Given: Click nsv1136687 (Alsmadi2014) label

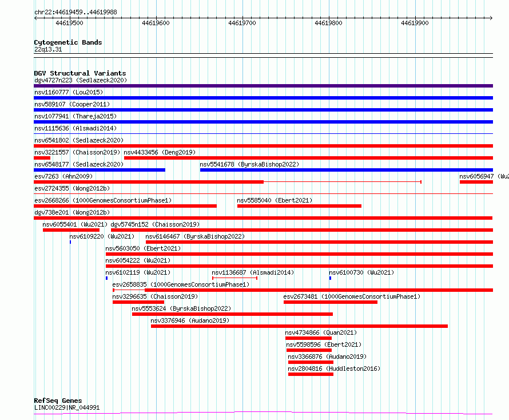Looking at the screenshot, I should pyautogui.click(x=253, y=272).
